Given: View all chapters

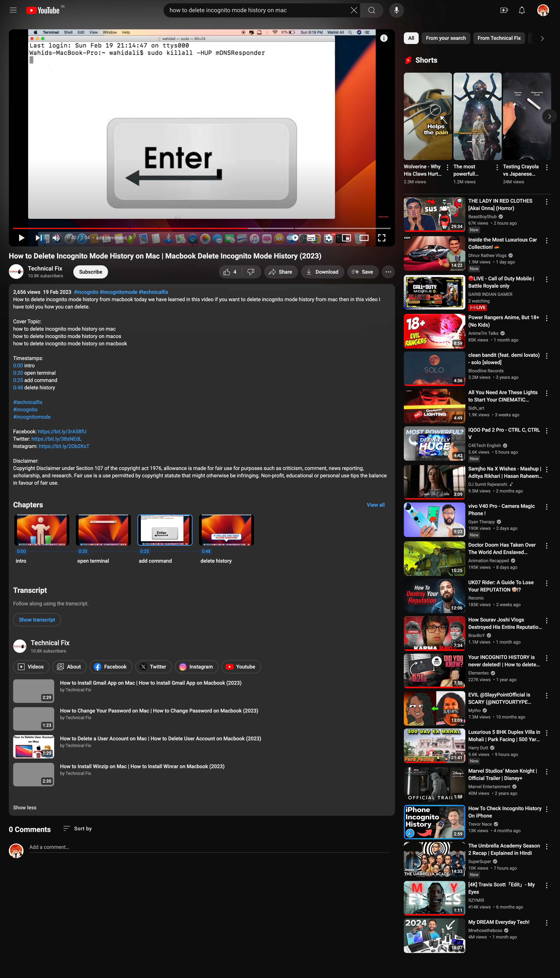Looking at the screenshot, I should click(x=375, y=505).
